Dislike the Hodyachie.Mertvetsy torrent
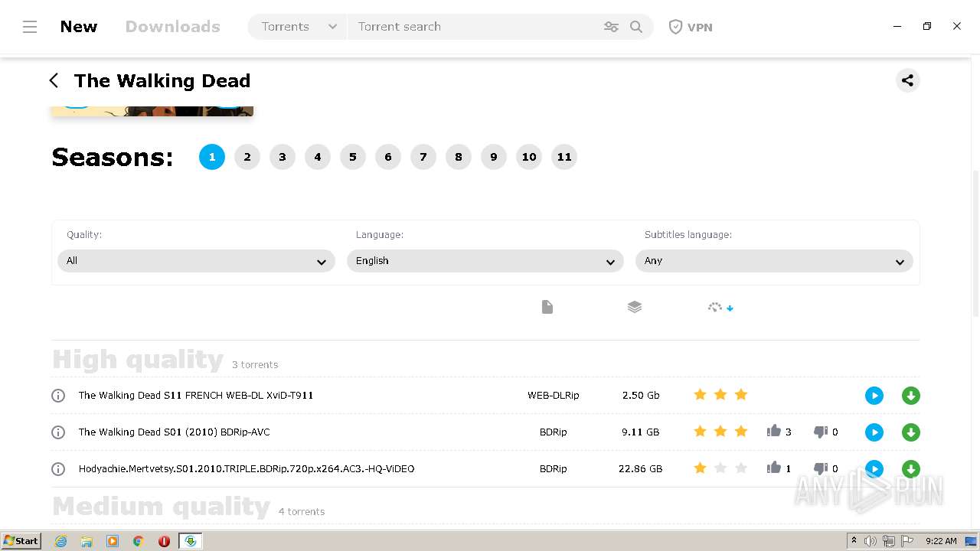 pyautogui.click(x=821, y=469)
